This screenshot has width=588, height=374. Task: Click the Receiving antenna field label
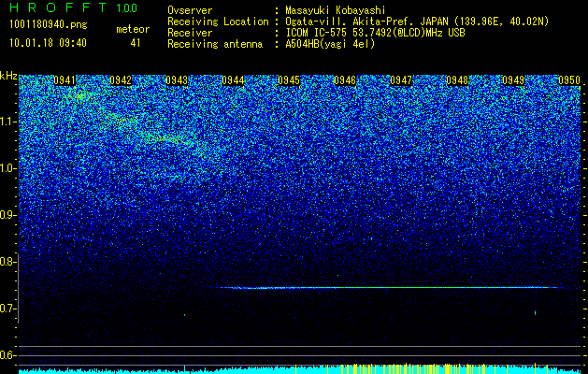215,44
